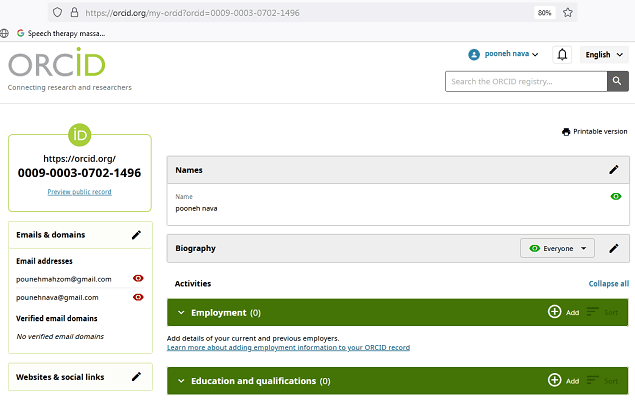This screenshot has height=400, width=635.
Task: Click the padlock site information icon
Action: [x=74, y=13]
